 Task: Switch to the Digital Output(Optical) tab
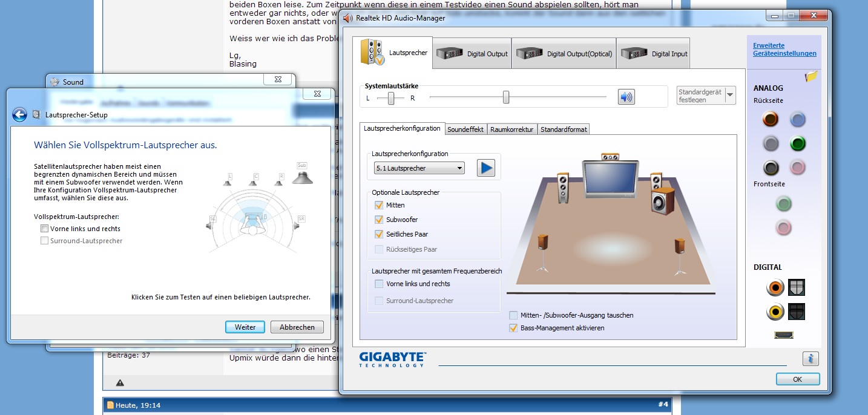click(564, 53)
